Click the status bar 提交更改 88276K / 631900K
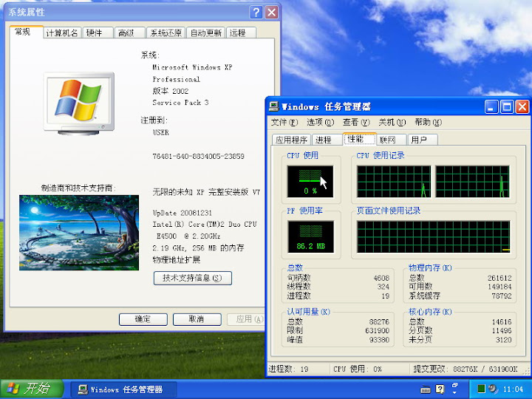The image size is (532, 399). pos(465,369)
